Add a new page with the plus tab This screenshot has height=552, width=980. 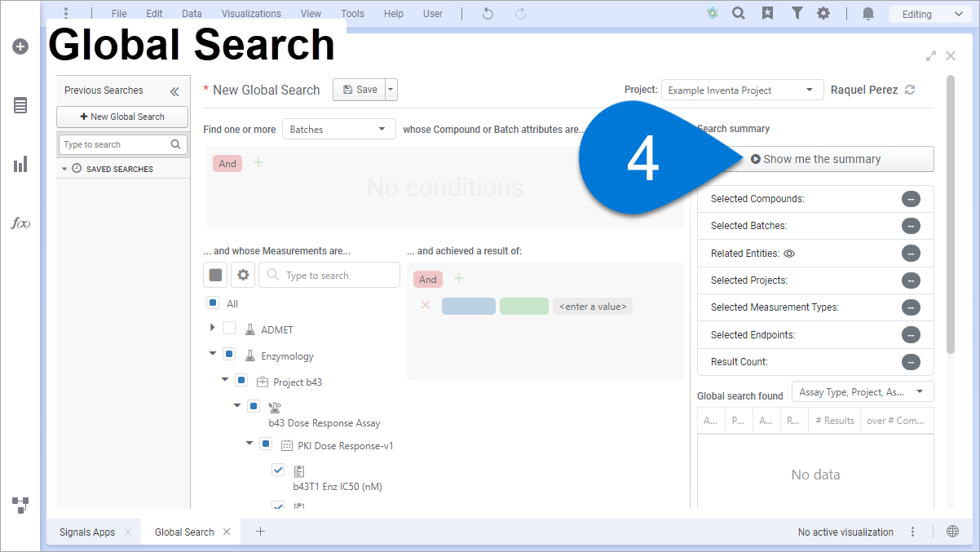click(x=260, y=532)
